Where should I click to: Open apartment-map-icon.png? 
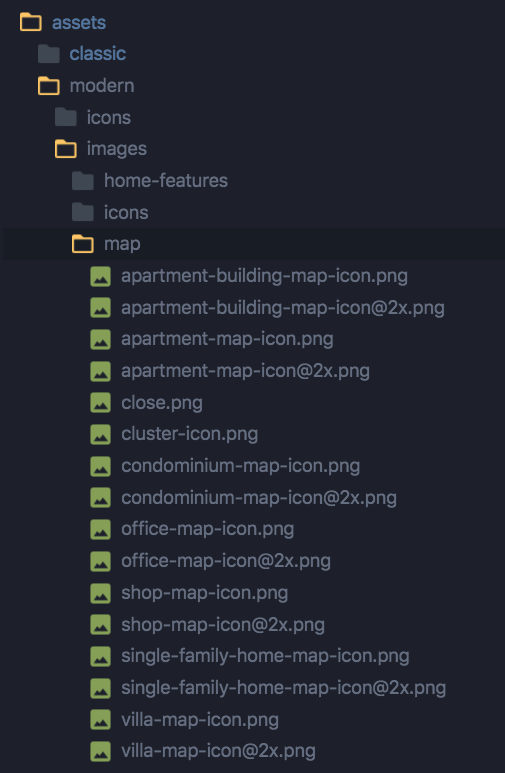227,339
